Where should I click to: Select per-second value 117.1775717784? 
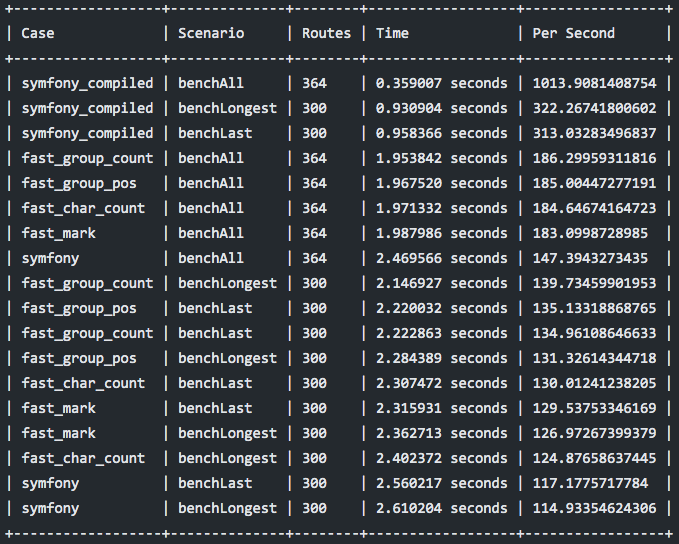click(x=590, y=483)
